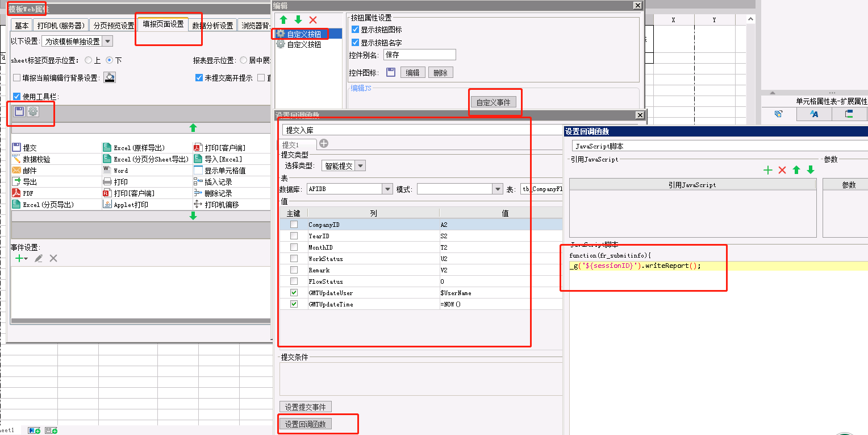Image resolution: width=868 pixels, height=435 pixels.
Task: Click the green down arrow below tool list
Action: click(193, 216)
